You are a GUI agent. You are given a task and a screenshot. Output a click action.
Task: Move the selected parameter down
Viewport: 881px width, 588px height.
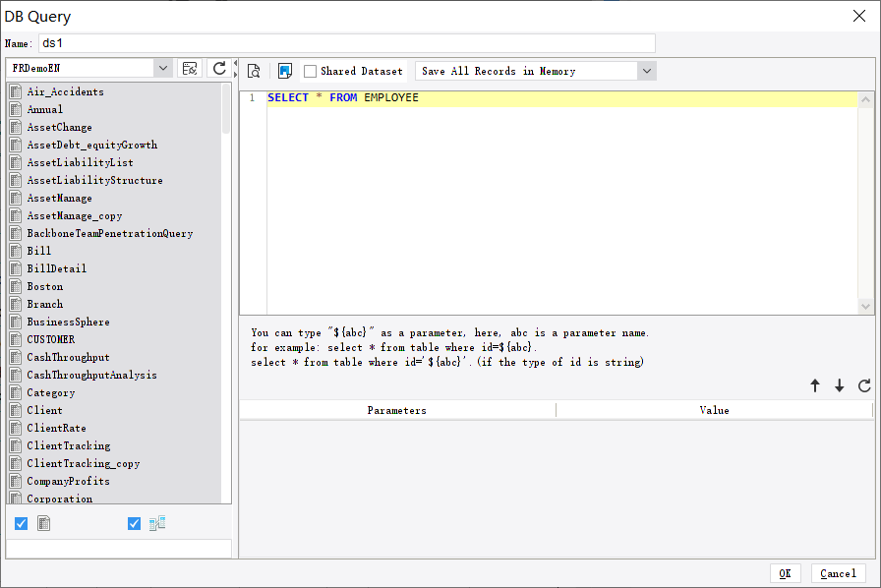[x=840, y=385]
